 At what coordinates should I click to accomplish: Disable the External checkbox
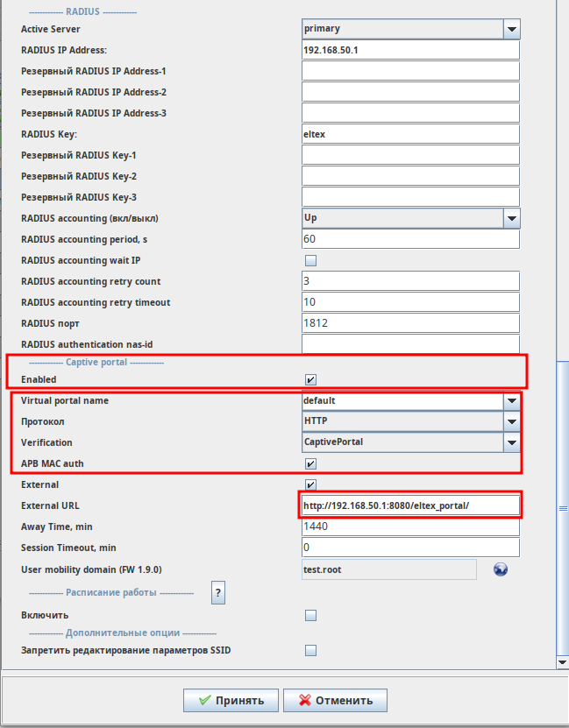[310, 484]
